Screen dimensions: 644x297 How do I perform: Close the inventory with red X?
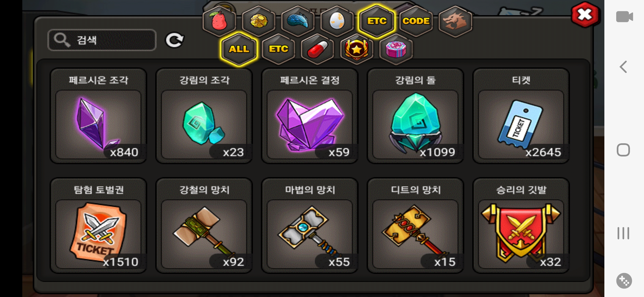click(585, 15)
